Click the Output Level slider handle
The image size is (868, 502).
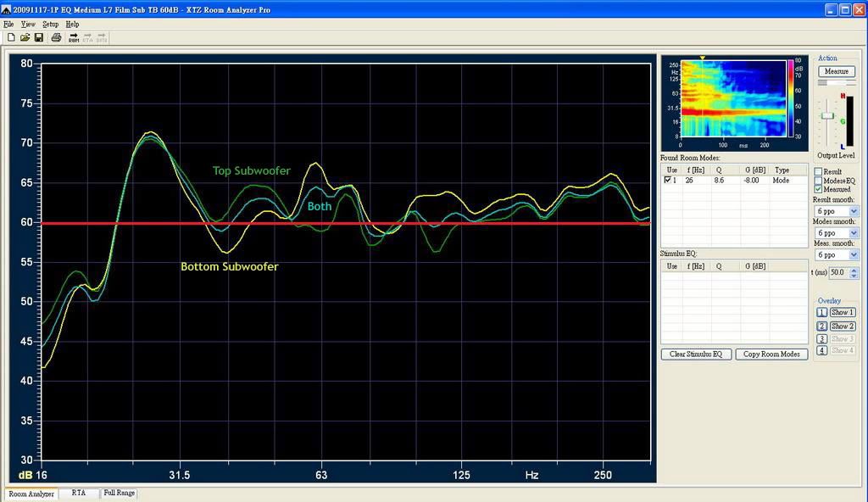coord(827,115)
